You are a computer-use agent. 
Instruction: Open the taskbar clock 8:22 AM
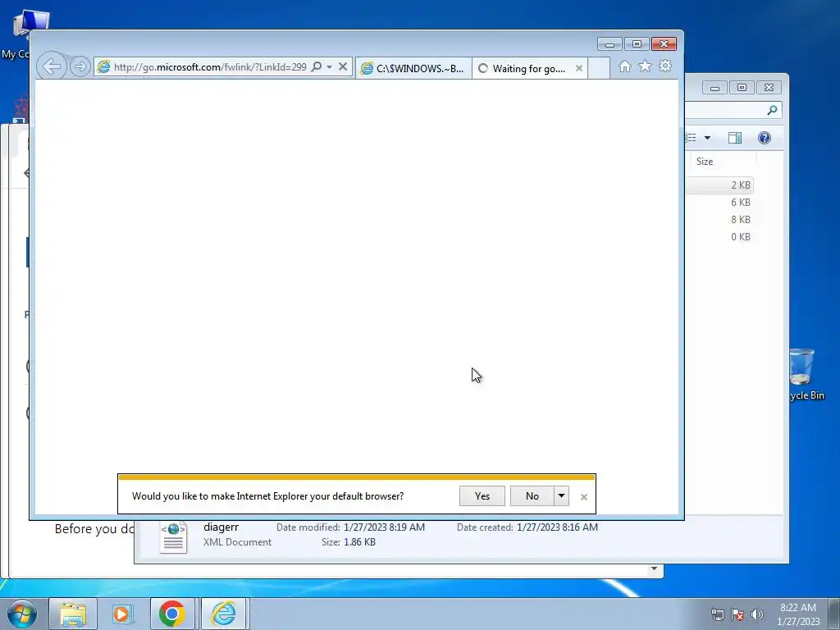[798, 614]
